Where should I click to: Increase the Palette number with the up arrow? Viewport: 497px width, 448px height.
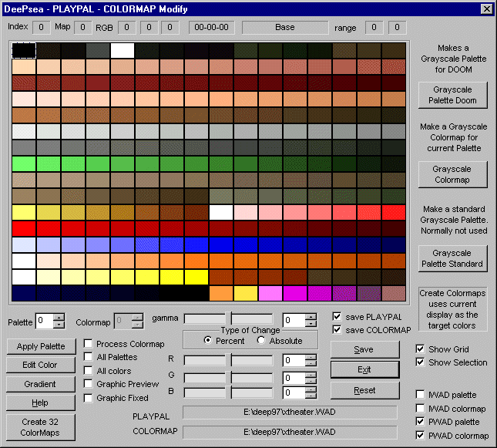click(59, 317)
